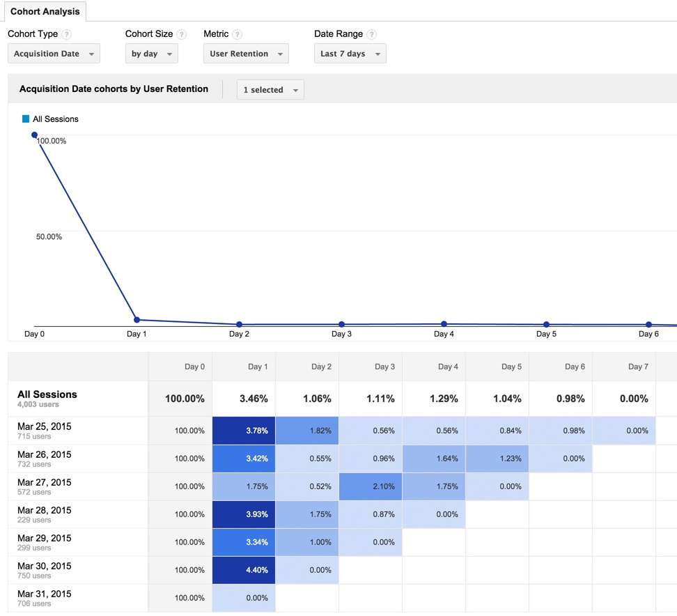The image size is (677, 616).
Task: Click the All Sessions summary row label
Action: click(x=47, y=395)
